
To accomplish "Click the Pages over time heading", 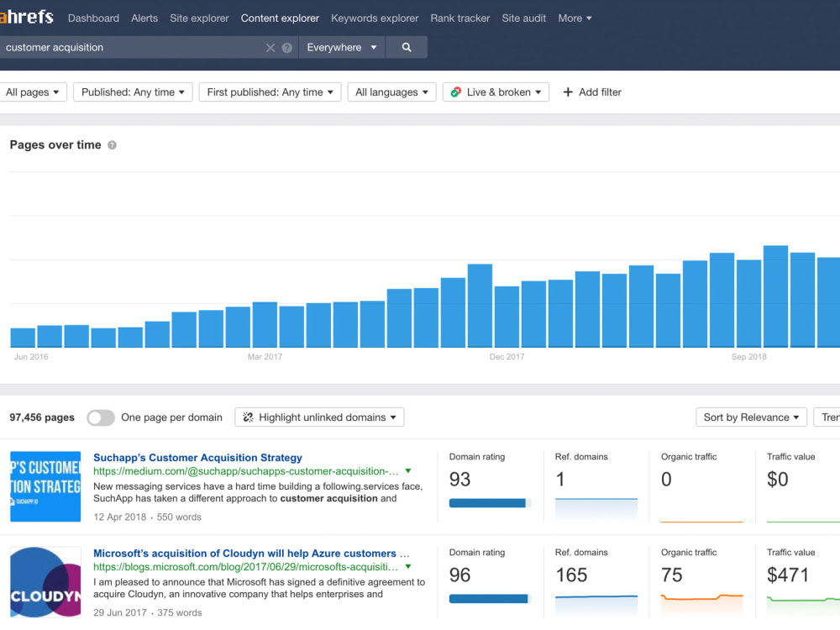I will pos(55,145).
